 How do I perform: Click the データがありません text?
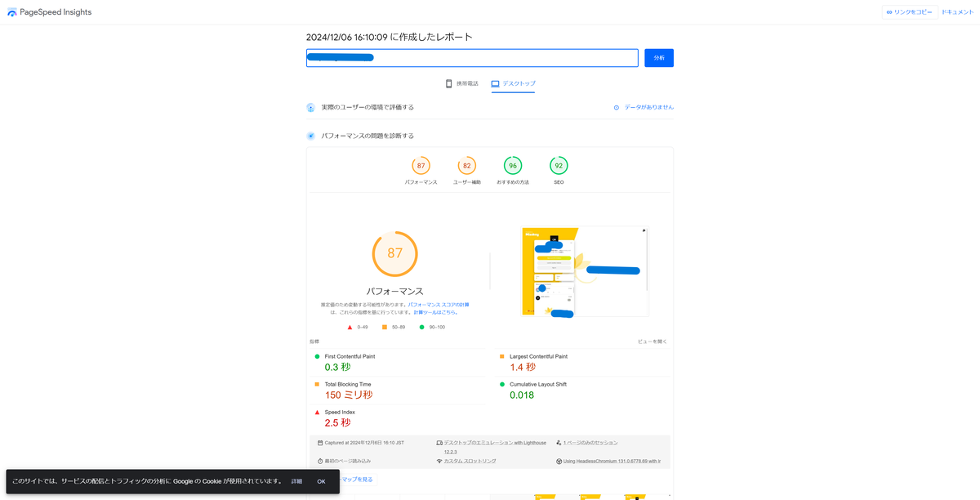649,107
